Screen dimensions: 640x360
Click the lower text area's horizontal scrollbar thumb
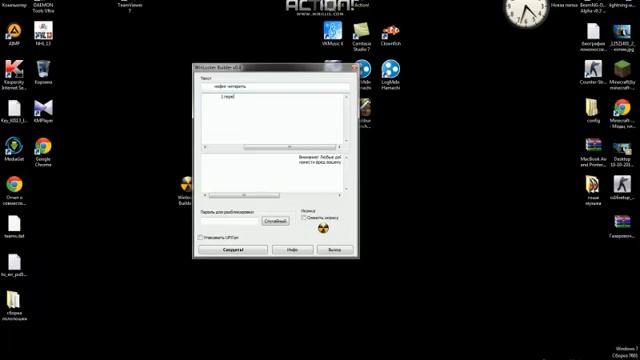pyautogui.click(x=244, y=196)
